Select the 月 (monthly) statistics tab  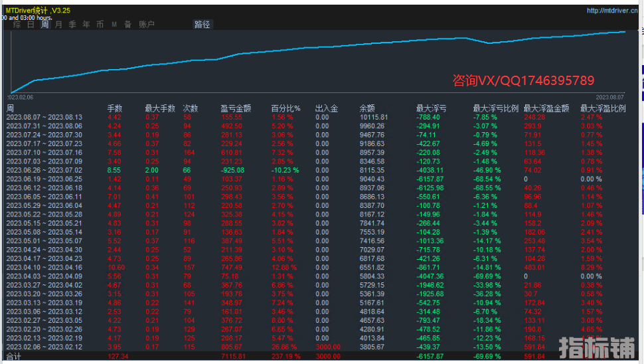(58, 25)
